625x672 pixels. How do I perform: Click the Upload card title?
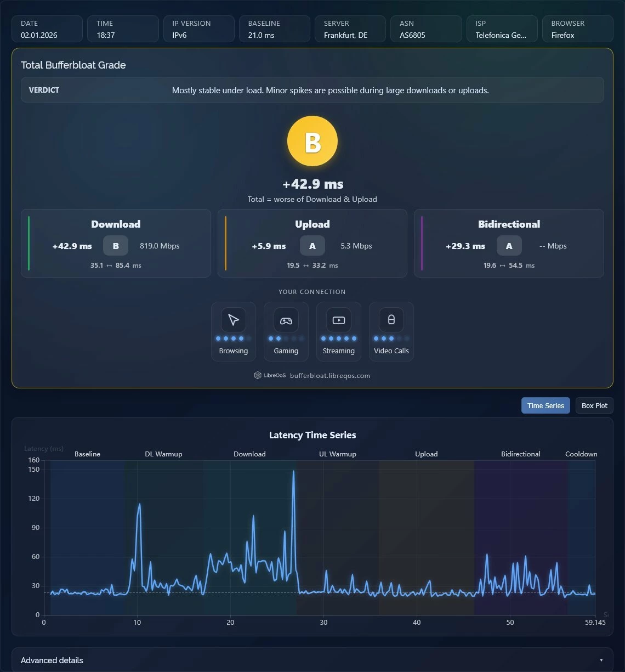pyautogui.click(x=312, y=224)
